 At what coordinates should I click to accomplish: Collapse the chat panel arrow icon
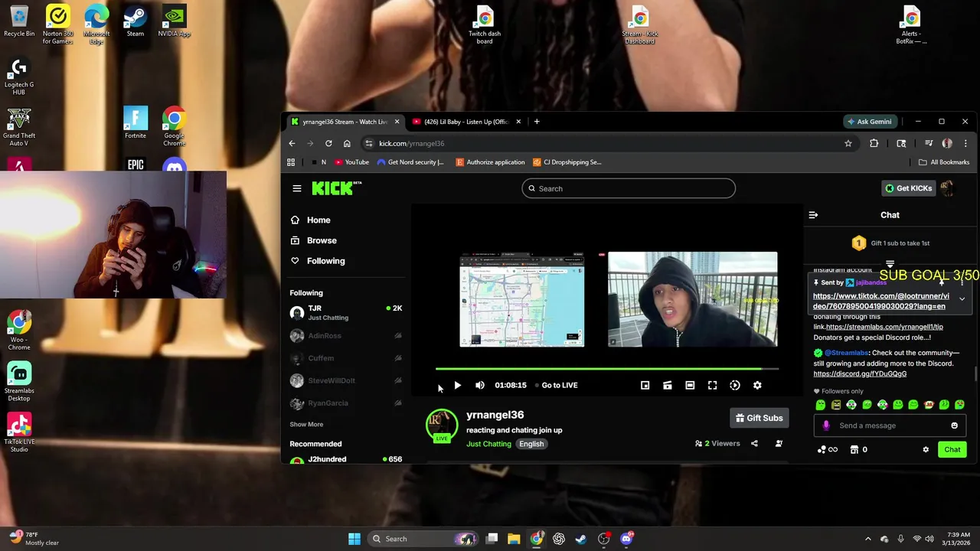coord(813,215)
